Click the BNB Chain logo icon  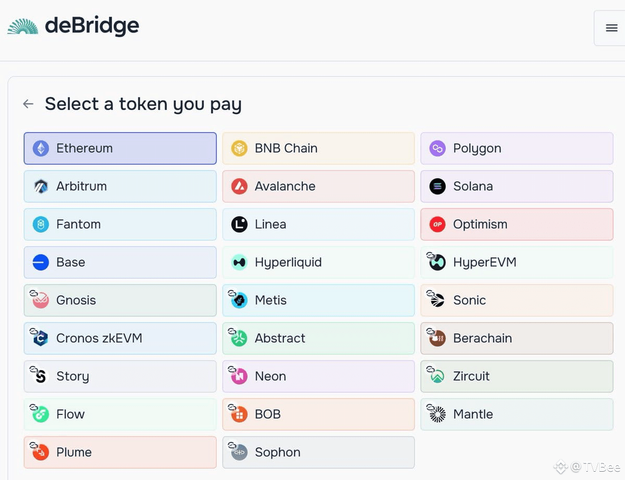pos(239,149)
